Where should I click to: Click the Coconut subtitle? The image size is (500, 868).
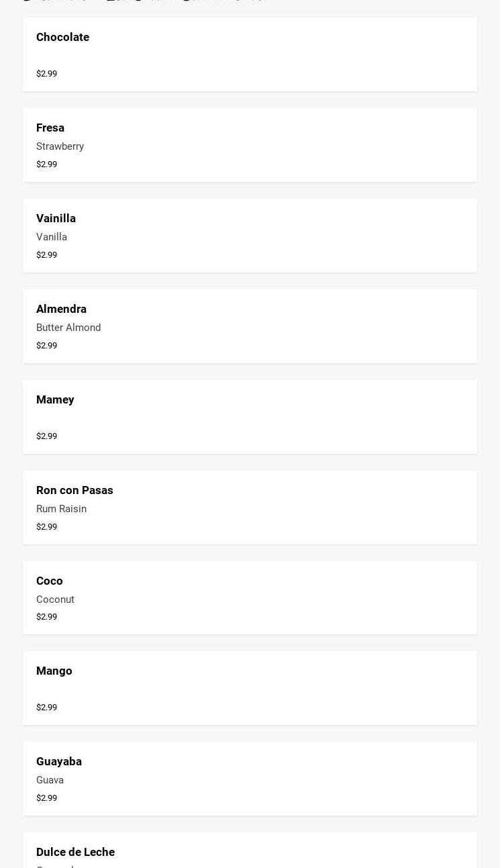coord(55,599)
